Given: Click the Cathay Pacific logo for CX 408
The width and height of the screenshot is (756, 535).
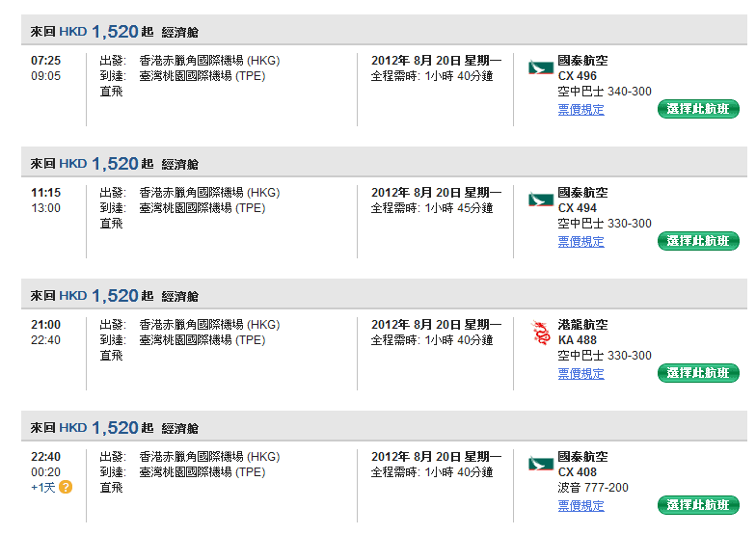Looking at the screenshot, I should (540, 465).
